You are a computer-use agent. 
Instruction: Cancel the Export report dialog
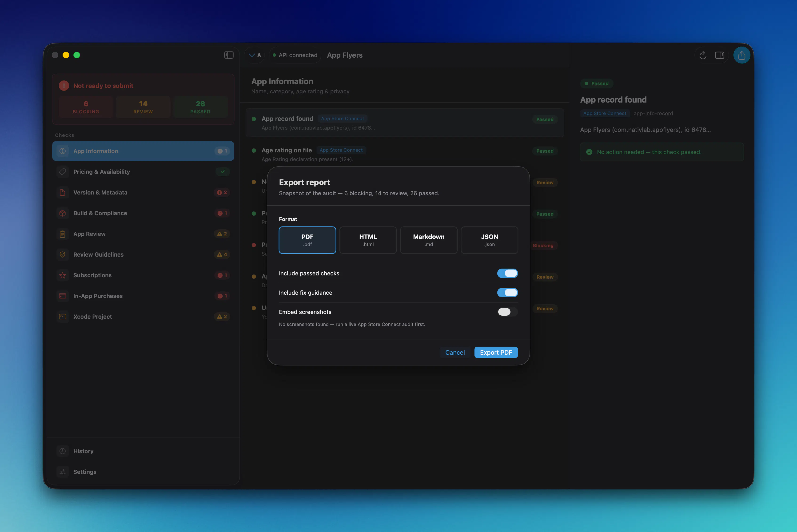pos(455,352)
